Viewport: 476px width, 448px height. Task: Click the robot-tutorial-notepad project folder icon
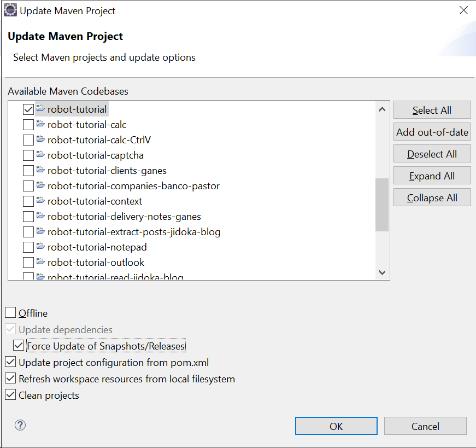[41, 247]
